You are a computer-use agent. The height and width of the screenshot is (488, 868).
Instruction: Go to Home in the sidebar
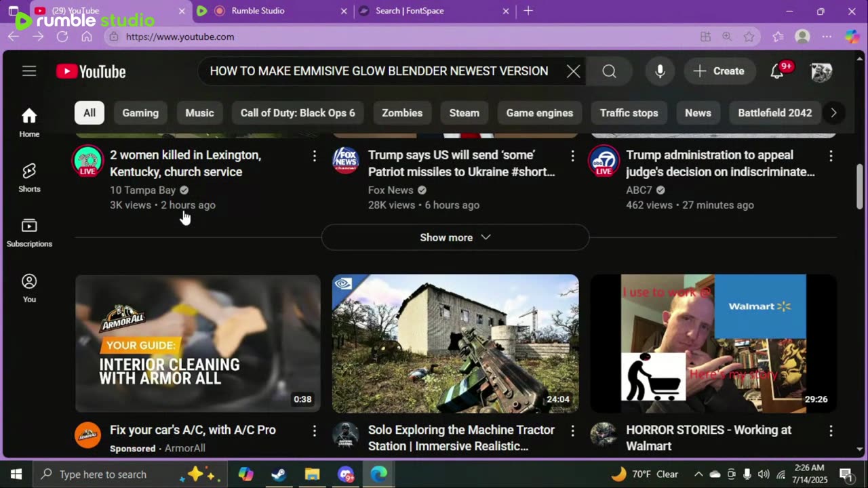click(29, 123)
